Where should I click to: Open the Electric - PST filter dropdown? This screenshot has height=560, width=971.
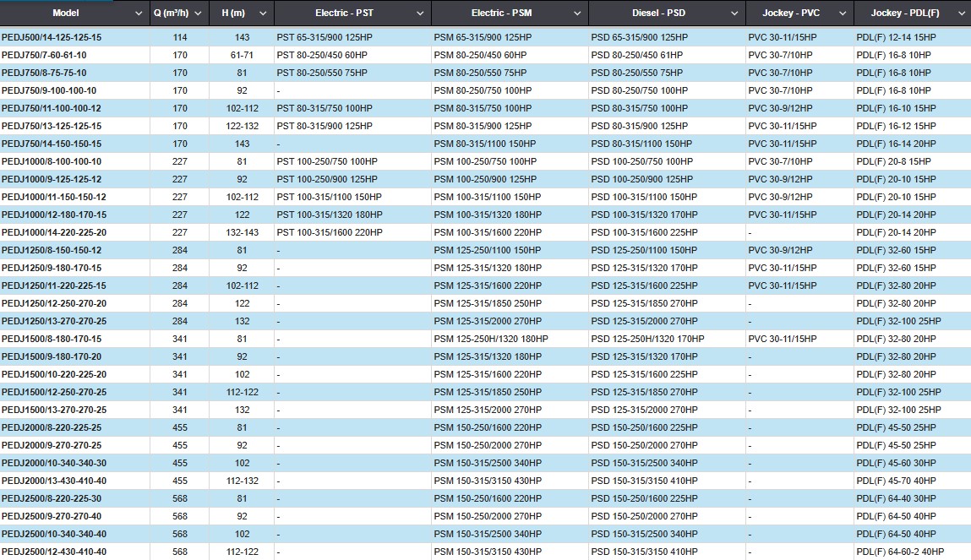tap(420, 13)
